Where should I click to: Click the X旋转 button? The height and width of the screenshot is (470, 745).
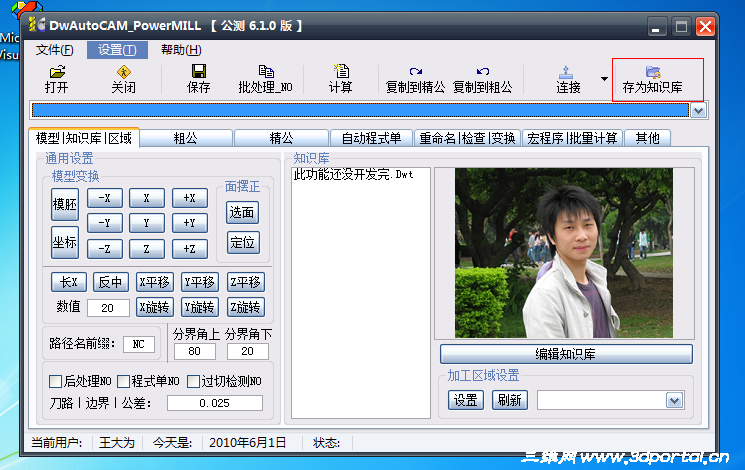coord(154,307)
